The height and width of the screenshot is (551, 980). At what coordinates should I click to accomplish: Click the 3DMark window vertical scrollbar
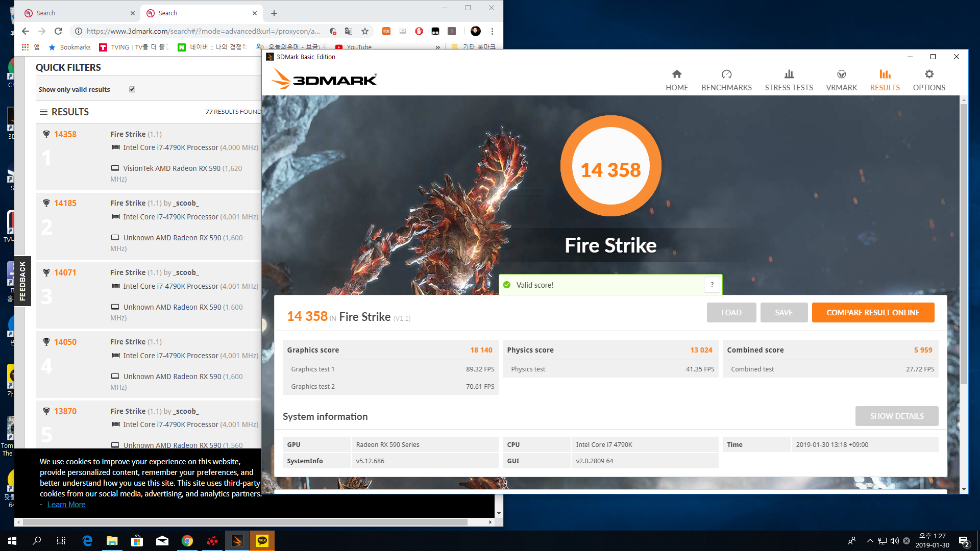coord(964,245)
